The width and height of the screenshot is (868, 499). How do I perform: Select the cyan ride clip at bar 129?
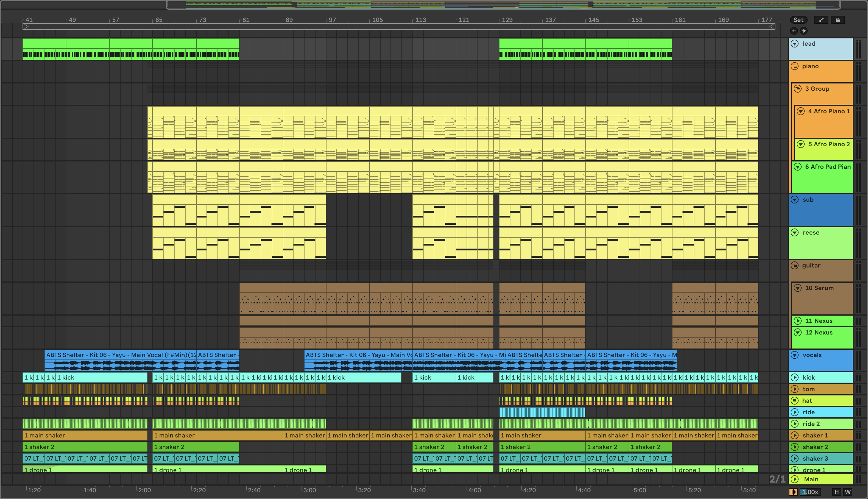[542, 412]
